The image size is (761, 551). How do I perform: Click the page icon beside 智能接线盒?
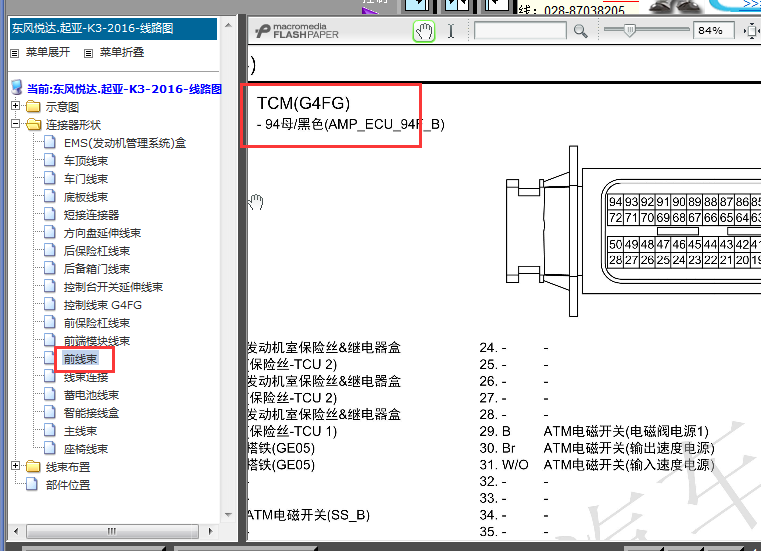50,412
